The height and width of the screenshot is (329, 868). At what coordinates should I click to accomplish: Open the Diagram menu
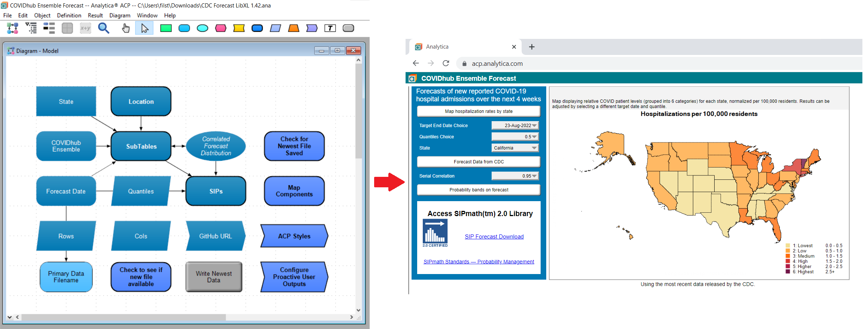tap(120, 15)
